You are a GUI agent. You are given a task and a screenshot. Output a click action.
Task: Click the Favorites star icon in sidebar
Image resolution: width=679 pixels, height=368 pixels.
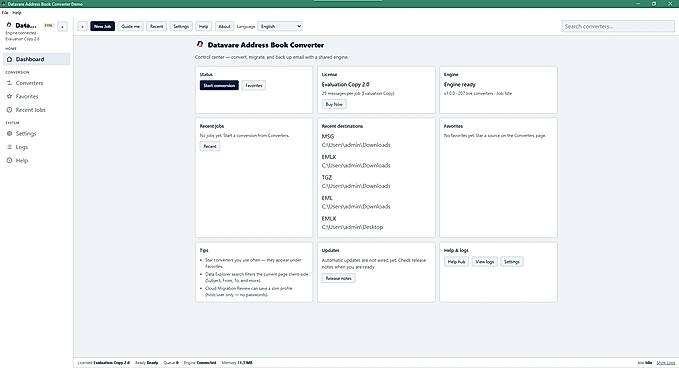pyautogui.click(x=10, y=96)
